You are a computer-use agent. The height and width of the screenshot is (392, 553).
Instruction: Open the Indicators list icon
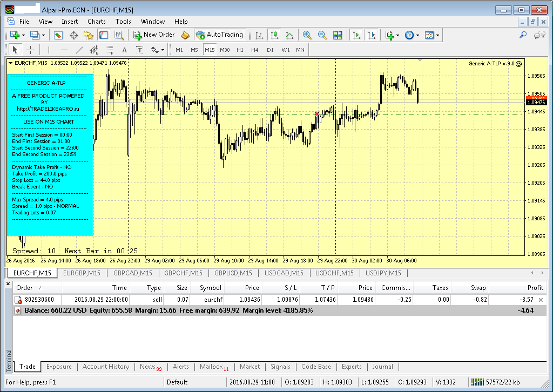pos(389,35)
